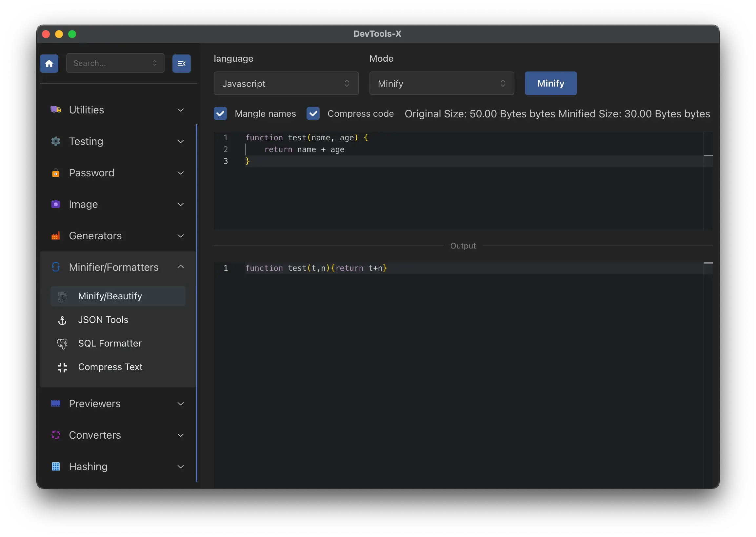Click the JSON Tools anchor icon

[x=62, y=320]
